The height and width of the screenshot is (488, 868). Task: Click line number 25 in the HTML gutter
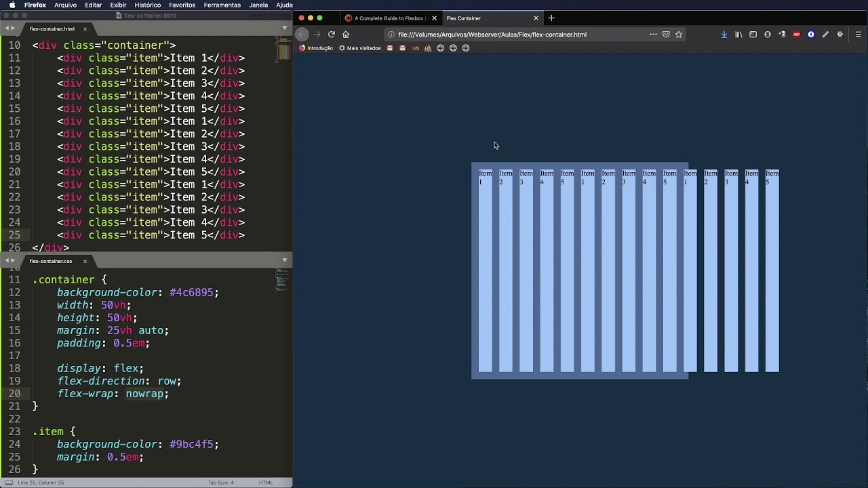14,235
